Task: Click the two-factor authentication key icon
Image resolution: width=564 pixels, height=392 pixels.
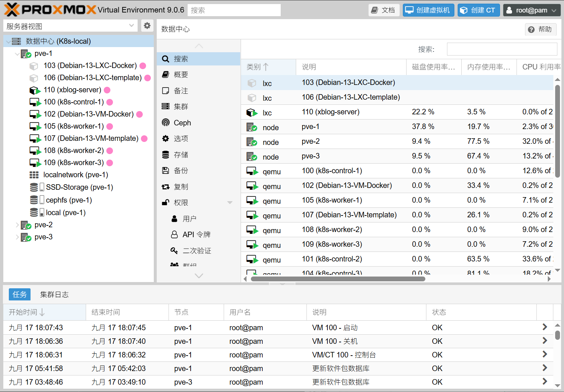Action: point(174,251)
